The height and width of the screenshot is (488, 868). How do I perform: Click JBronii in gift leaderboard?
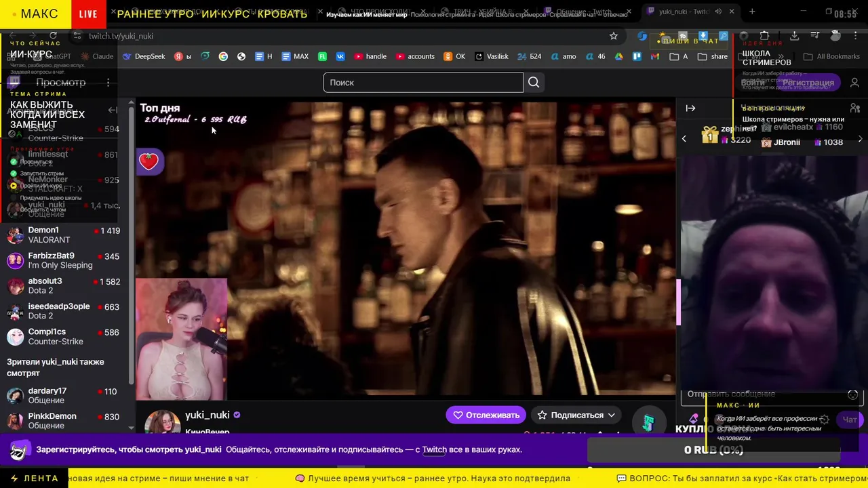[x=787, y=142]
